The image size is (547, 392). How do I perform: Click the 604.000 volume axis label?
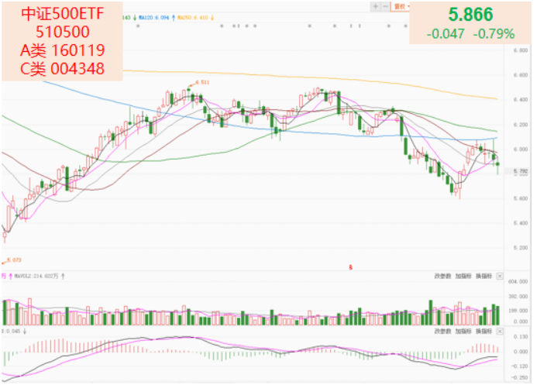pos(518,281)
